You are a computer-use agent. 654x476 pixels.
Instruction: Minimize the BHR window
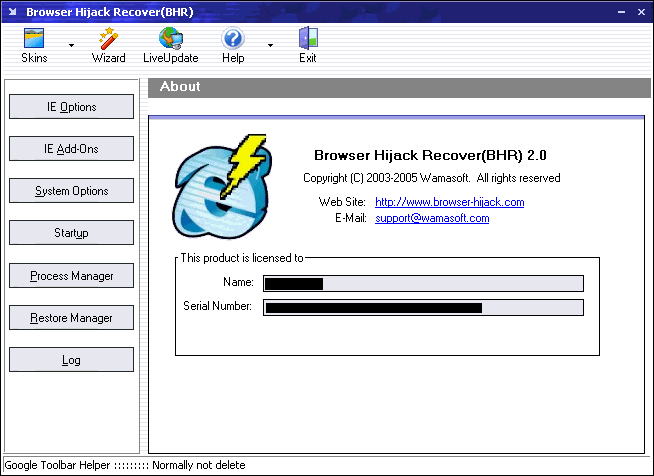click(x=621, y=12)
